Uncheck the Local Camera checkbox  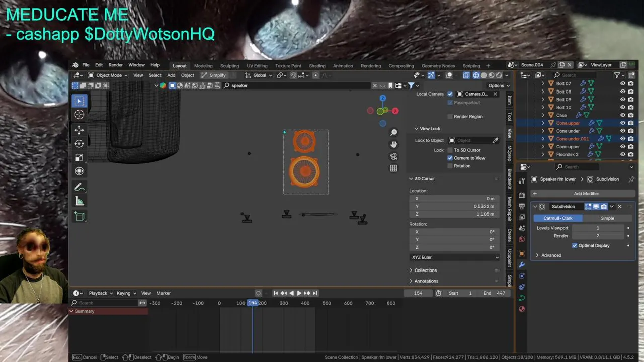450,94
